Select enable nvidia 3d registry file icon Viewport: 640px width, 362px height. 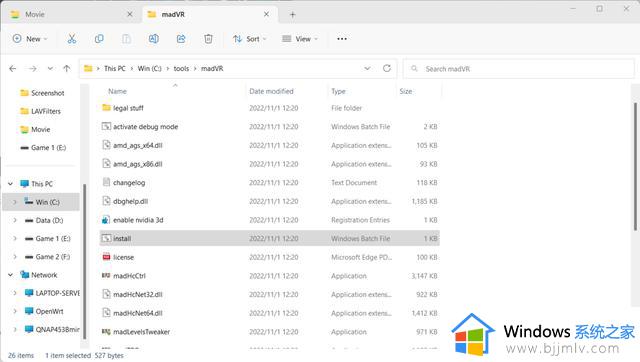(x=106, y=220)
